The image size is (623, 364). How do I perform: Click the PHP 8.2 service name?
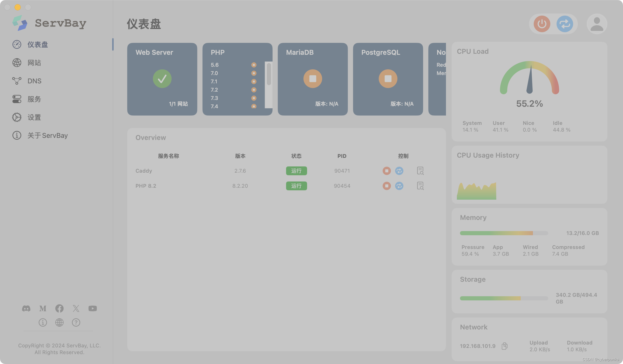pos(146,186)
